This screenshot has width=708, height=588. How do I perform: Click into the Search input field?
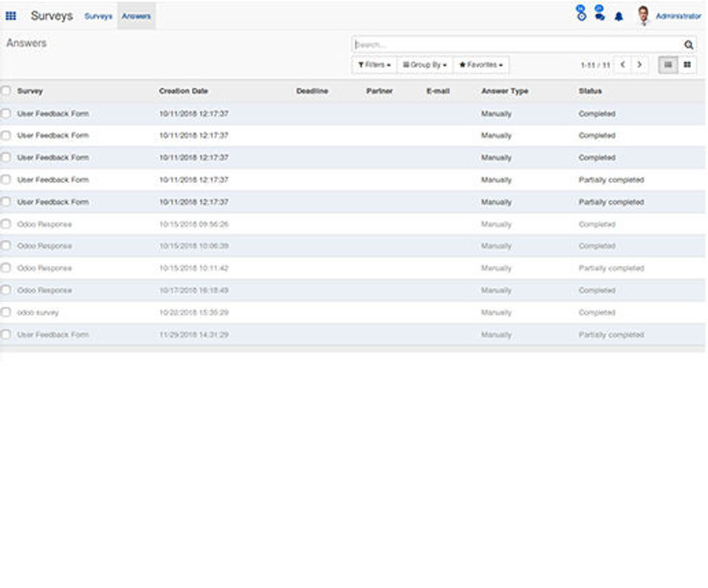(x=517, y=45)
